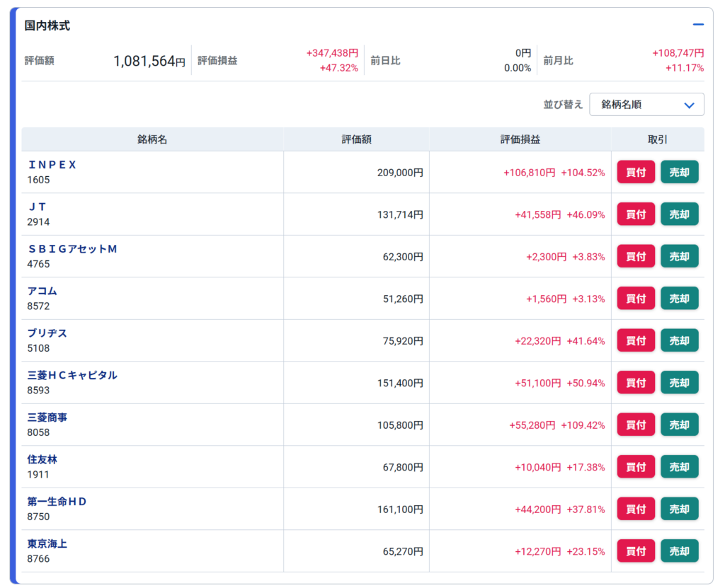Click the 評価損益 column header

(x=520, y=140)
